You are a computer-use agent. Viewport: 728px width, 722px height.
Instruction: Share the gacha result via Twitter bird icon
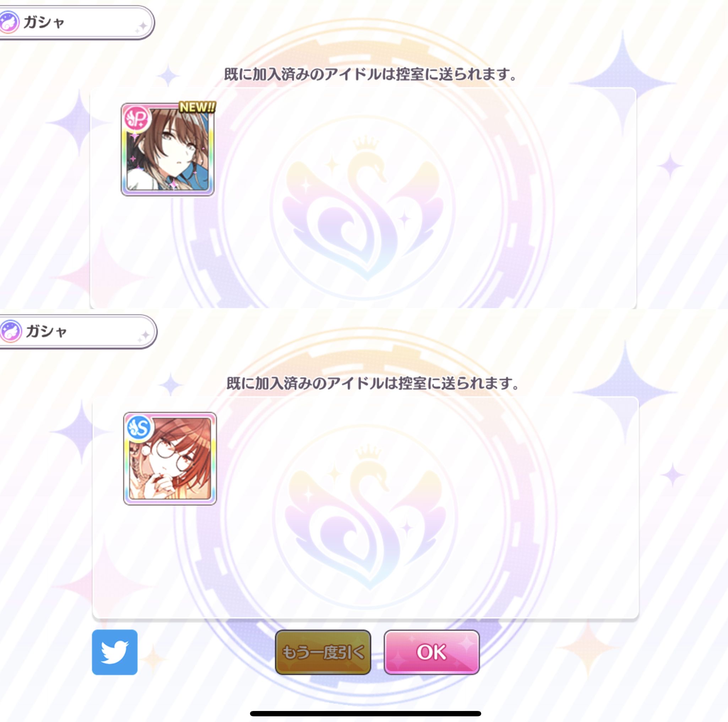pyautogui.click(x=115, y=652)
